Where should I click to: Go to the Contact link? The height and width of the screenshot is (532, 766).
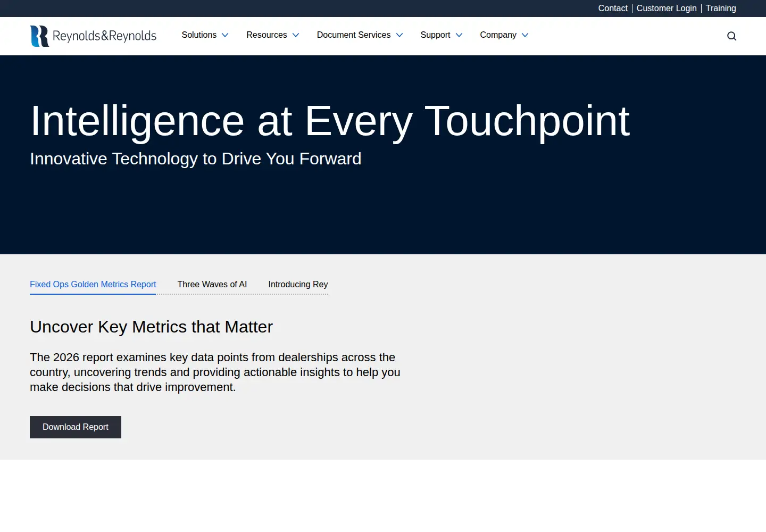click(x=613, y=9)
